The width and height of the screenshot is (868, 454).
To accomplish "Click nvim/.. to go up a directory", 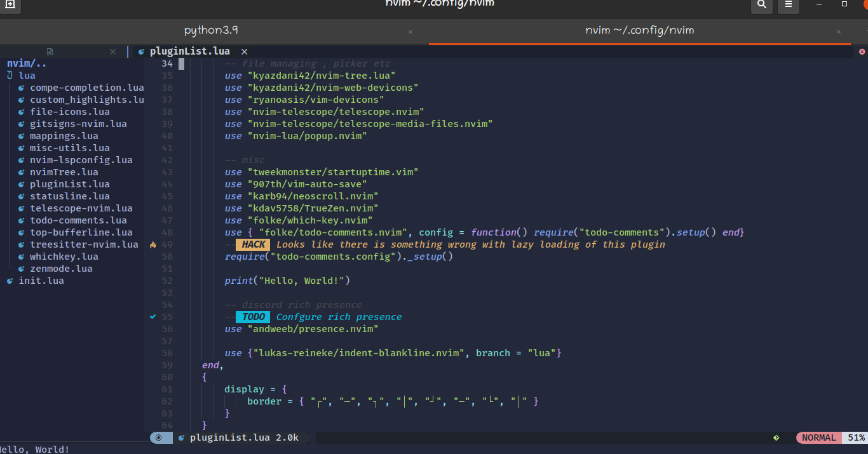I will 27,63.
